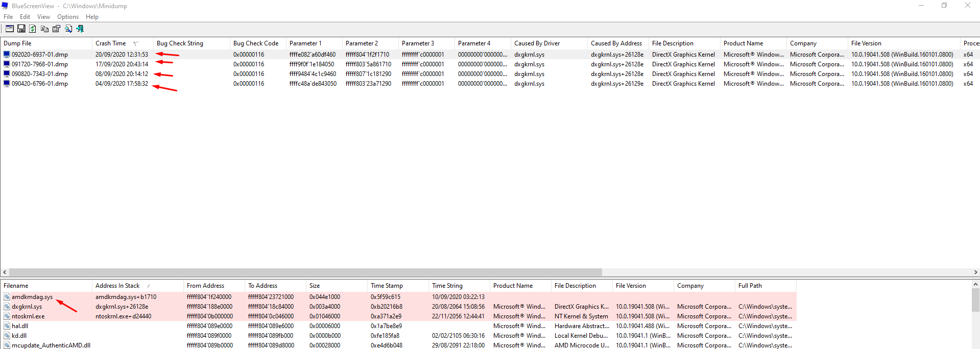This screenshot has width=980, height=349.
Task: Click the ntoskrnl.exe+d24440 stack address
Action: coord(123,316)
